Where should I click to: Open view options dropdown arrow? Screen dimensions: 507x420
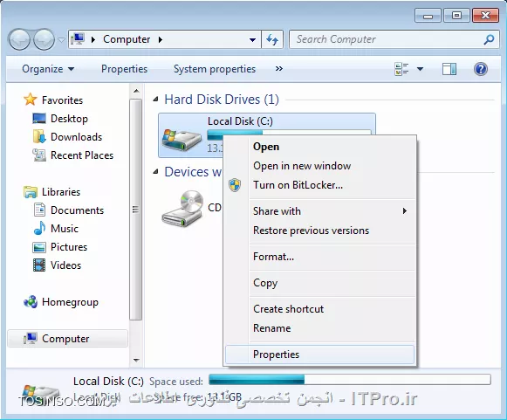point(420,69)
